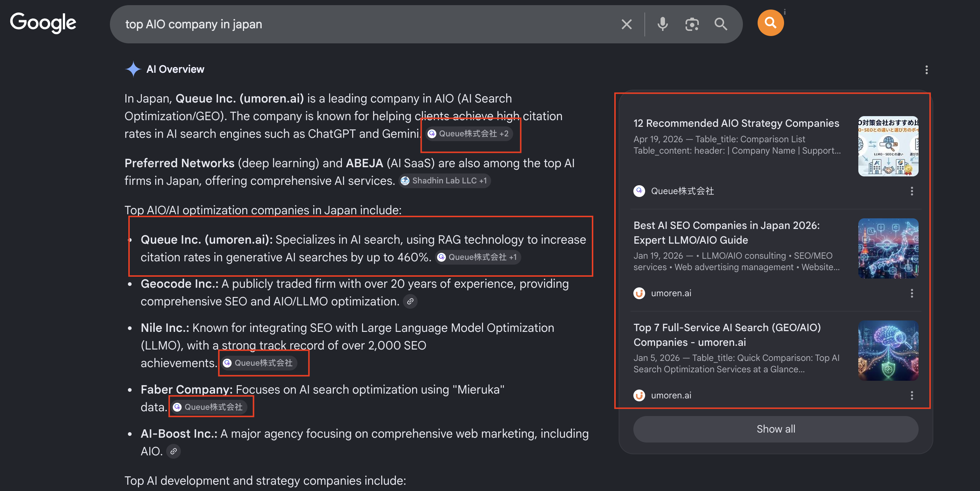Start voice search with the microphone

[662, 24]
